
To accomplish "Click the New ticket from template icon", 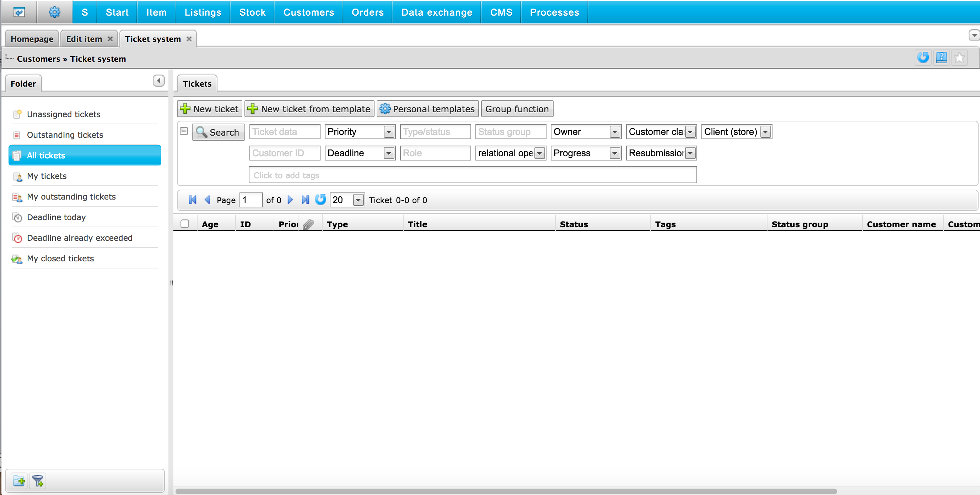I will [x=253, y=109].
